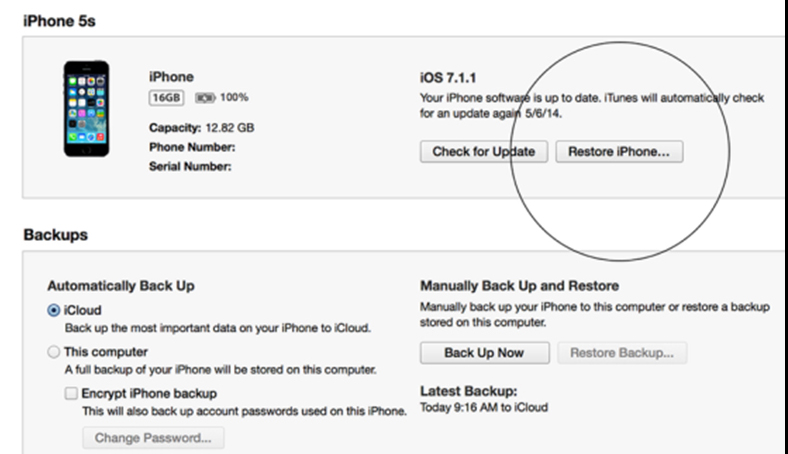Select the iCloud backup radio button
This screenshot has width=788, height=454.
(x=54, y=311)
